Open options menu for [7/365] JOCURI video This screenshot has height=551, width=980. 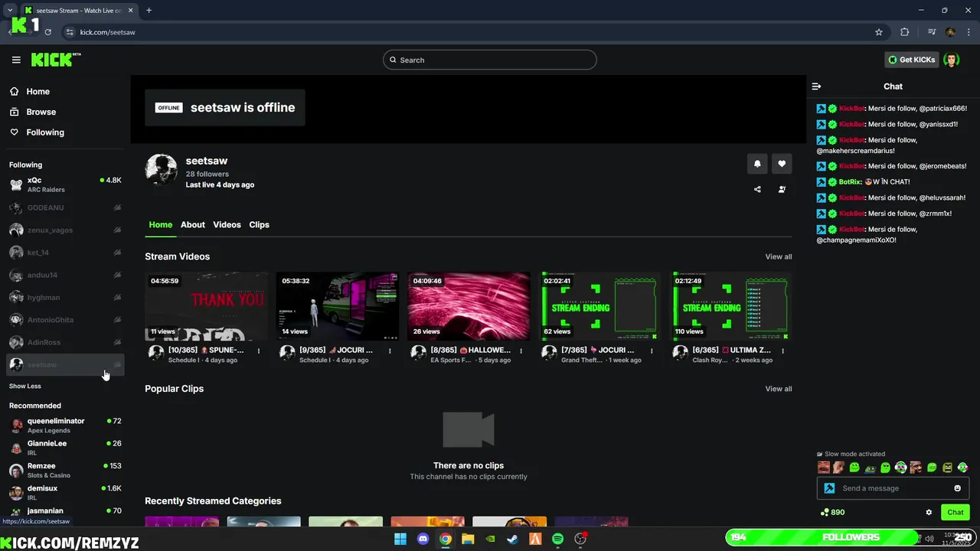pos(652,350)
